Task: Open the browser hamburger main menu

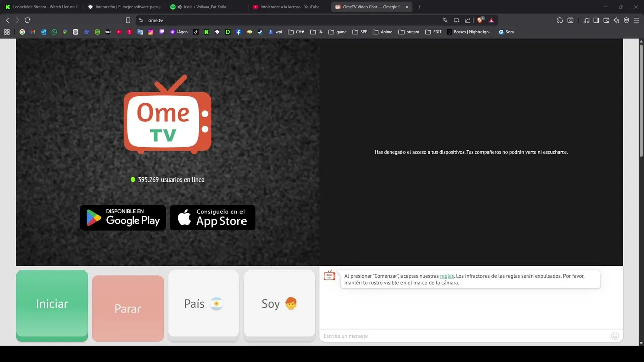Action: 636,20
